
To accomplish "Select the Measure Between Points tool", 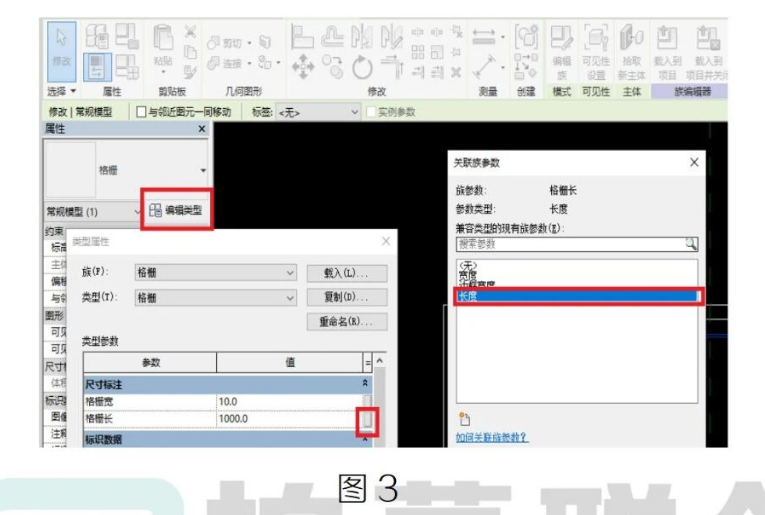I will tap(484, 67).
